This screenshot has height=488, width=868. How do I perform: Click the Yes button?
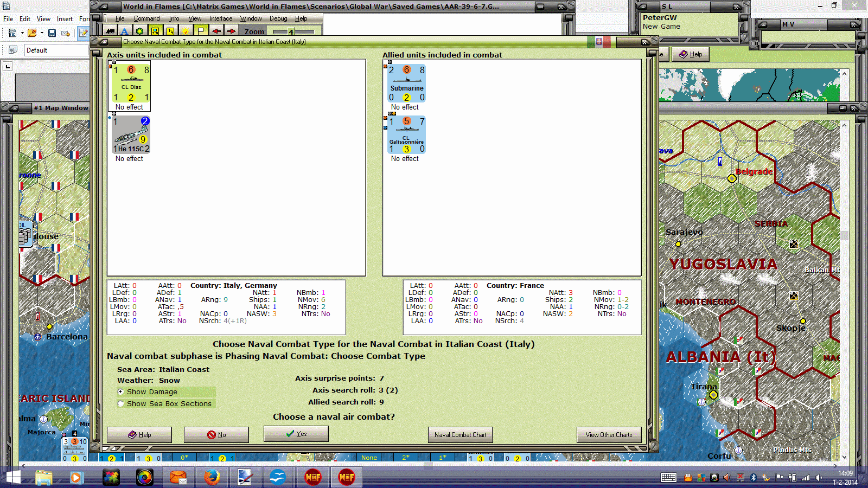point(296,434)
